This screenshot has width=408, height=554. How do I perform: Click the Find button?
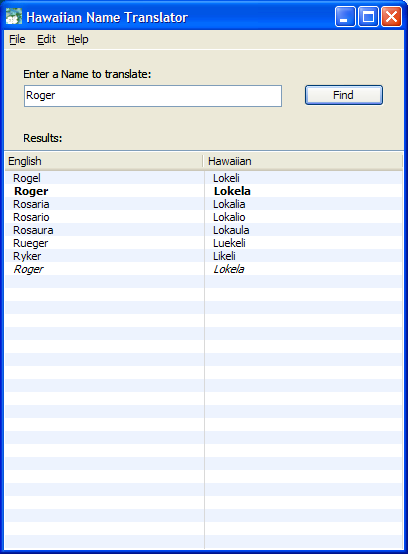(x=344, y=95)
